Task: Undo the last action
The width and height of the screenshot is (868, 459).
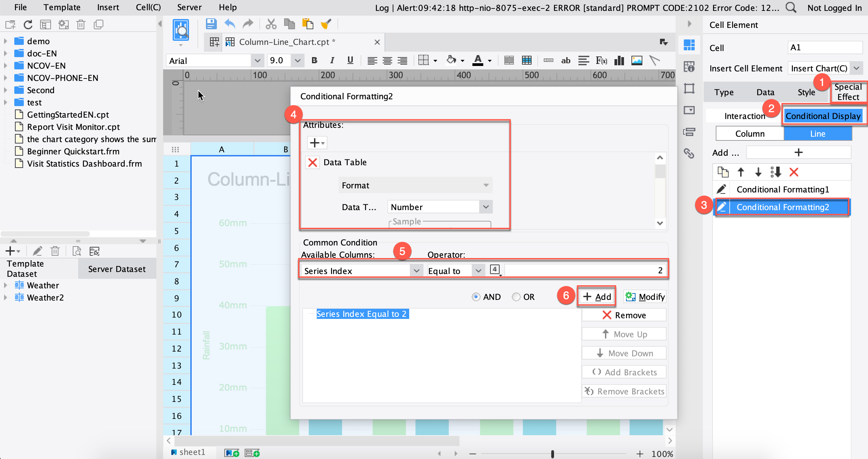Action: pos(229,24)
